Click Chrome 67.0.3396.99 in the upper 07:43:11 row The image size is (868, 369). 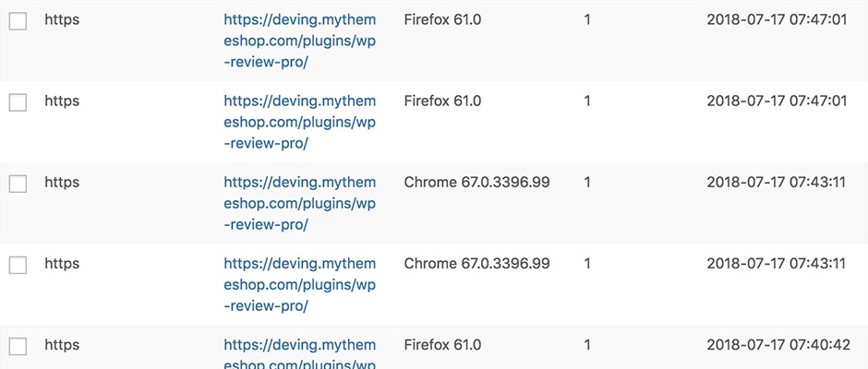coord(476,183)
